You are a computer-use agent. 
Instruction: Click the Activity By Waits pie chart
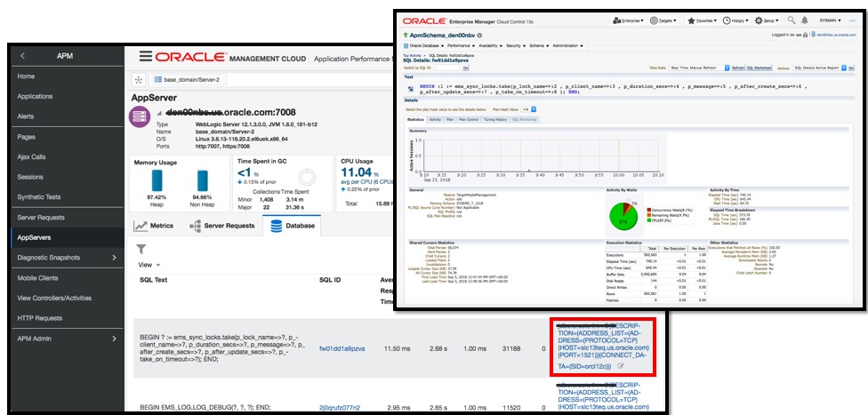point(623,216)
